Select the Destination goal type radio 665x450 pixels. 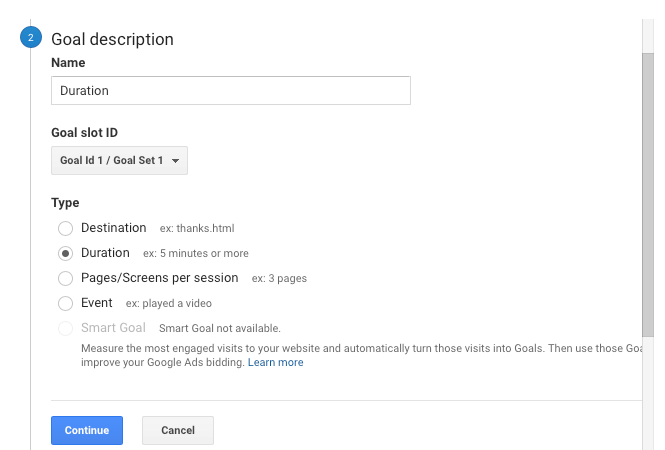coord(65,228)
